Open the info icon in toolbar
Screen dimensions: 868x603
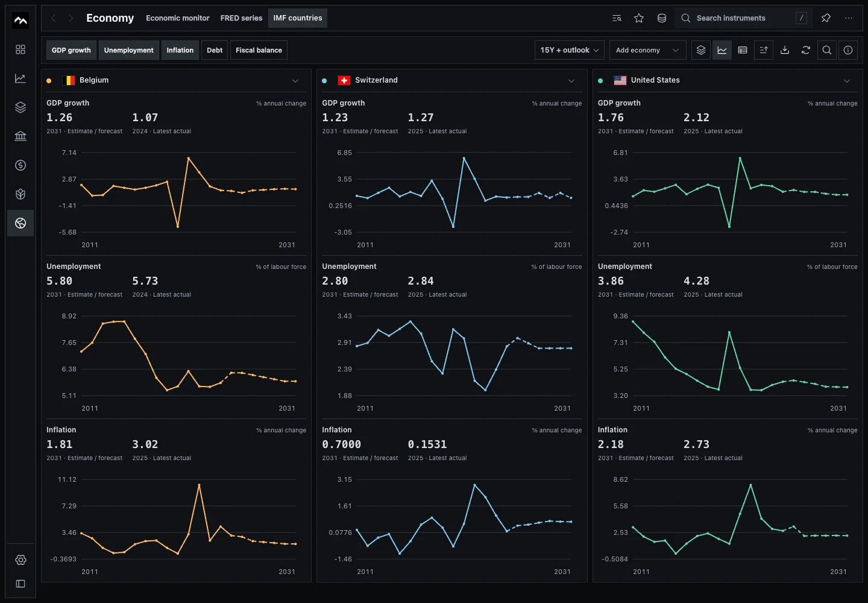[848, 50]
